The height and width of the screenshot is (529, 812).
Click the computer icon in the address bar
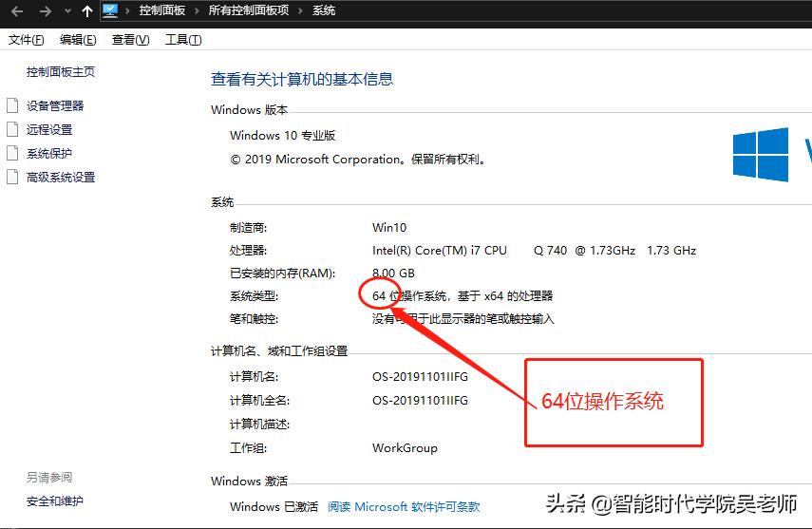coord(110,10)
